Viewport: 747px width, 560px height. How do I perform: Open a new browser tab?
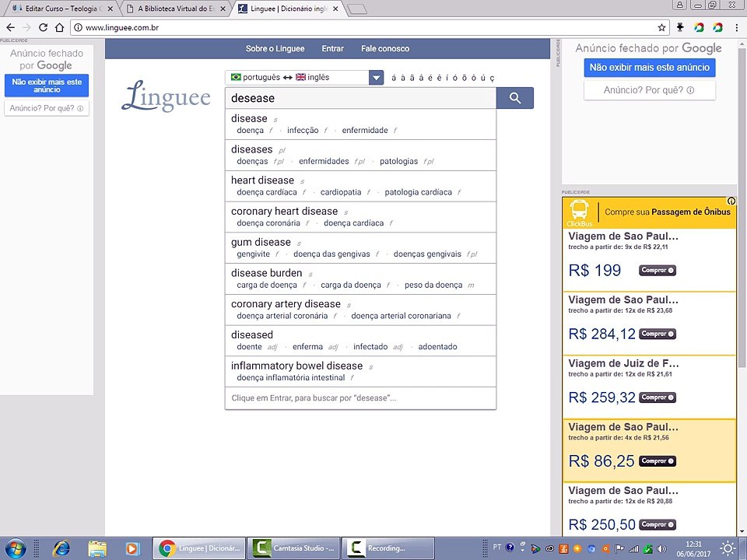coord(356,9)
